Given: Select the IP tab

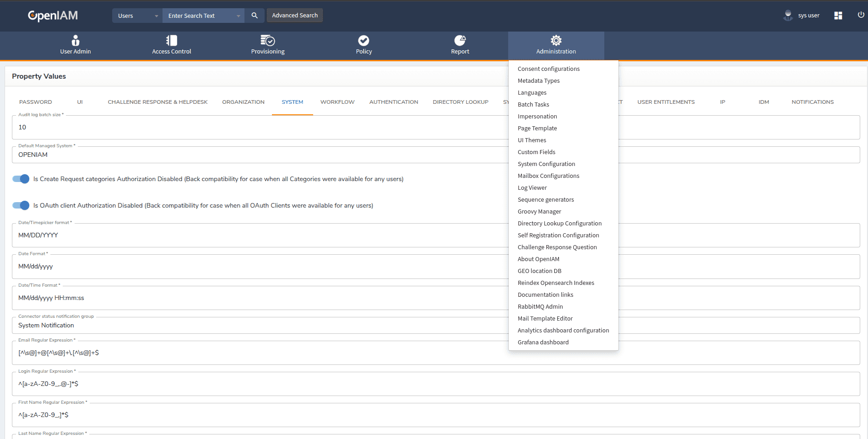Looking at the screenshot, I should click(722, 102).
